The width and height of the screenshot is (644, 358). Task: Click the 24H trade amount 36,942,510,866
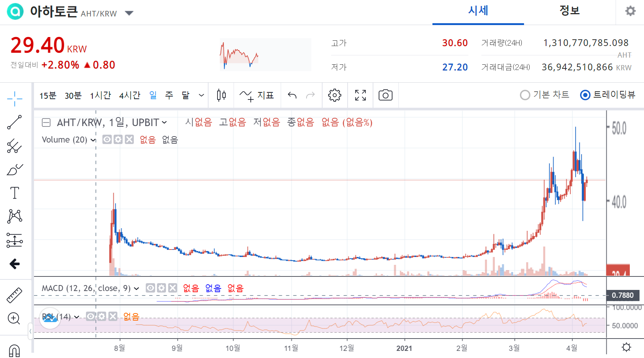[x=577, y=67]
